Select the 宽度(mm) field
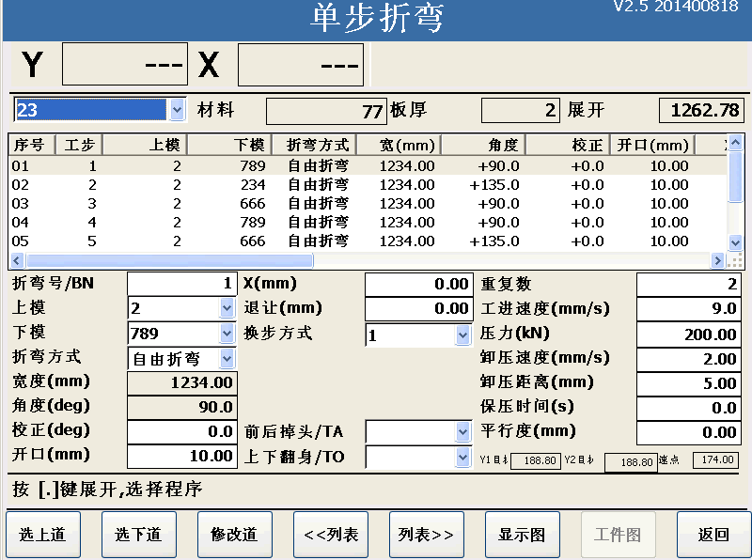Viewport: 752px width, 560px height. click(x=181, y=382)
